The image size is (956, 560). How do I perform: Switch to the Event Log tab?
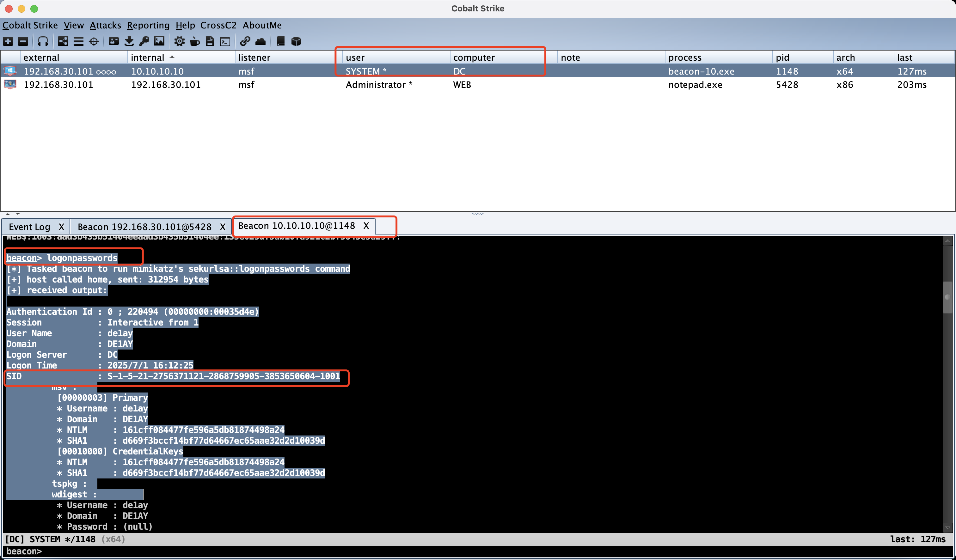point(30,227)
